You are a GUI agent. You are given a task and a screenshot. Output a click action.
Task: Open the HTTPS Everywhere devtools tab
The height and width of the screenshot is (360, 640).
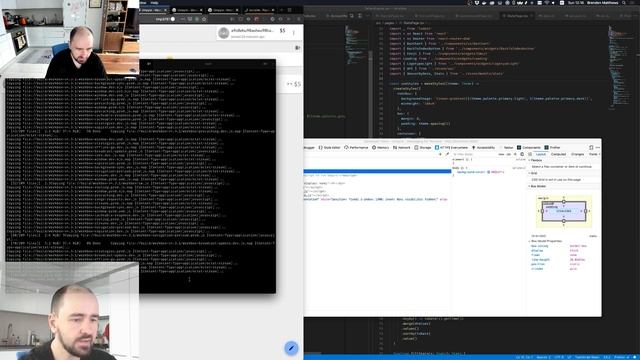(451, 147)
